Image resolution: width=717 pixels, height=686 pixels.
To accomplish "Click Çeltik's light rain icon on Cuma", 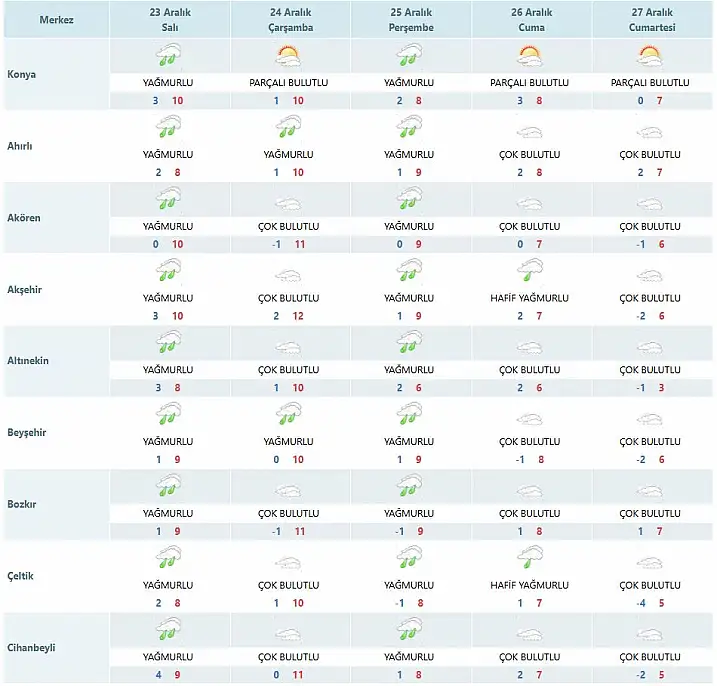I will tap(529, 558).
